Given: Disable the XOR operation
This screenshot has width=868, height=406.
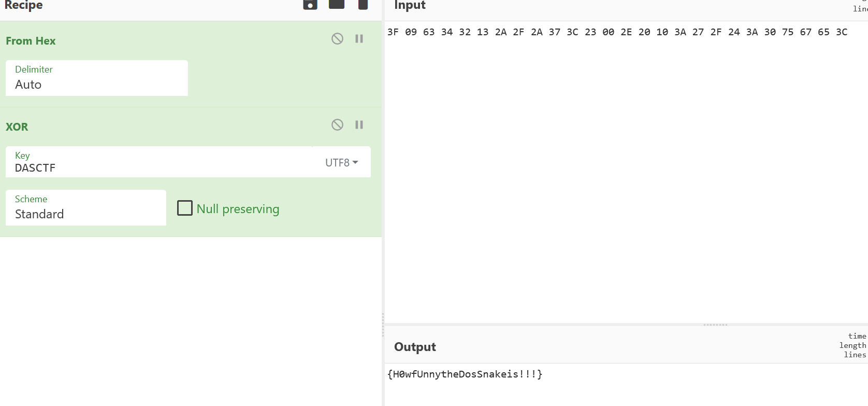Looking at the screenshot, I should point(337,125).
